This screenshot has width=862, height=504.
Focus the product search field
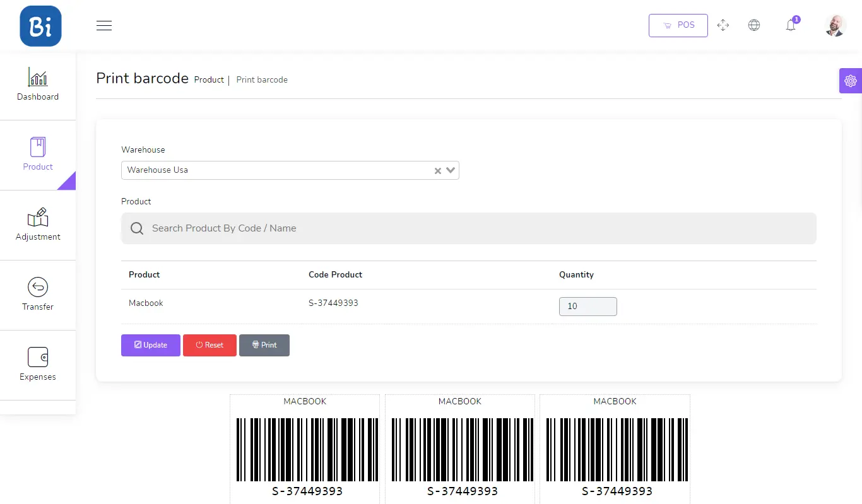pos(469,228)
